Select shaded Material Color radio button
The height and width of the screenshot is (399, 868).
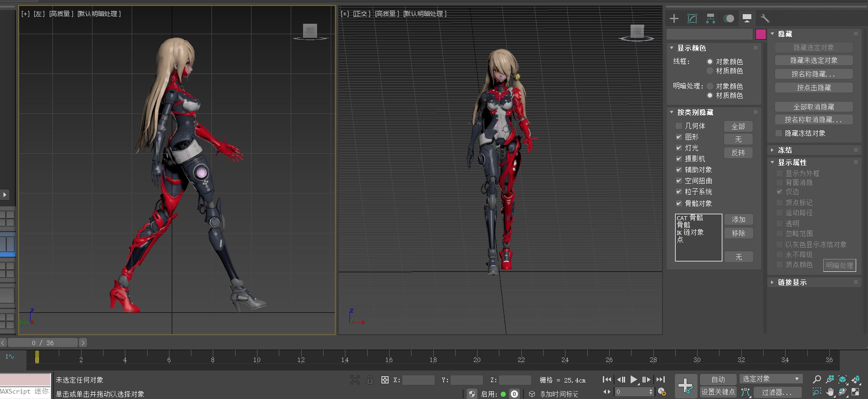[710, 95]
